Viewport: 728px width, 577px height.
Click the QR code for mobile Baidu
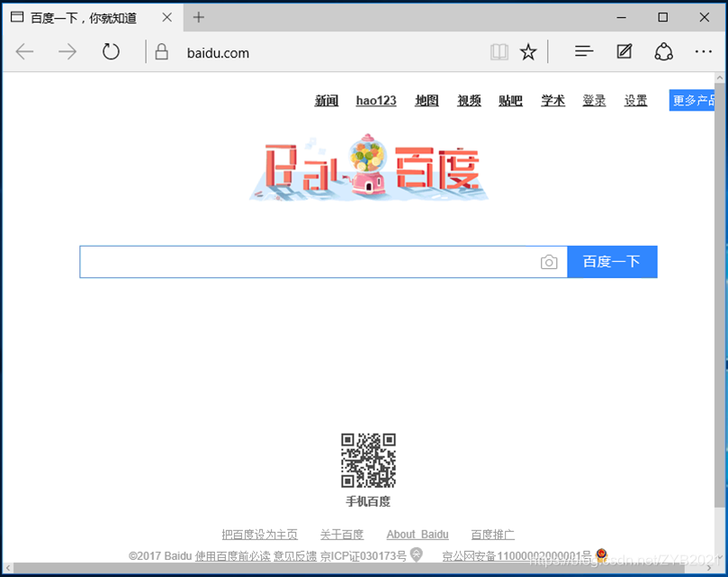coord(369,460)
